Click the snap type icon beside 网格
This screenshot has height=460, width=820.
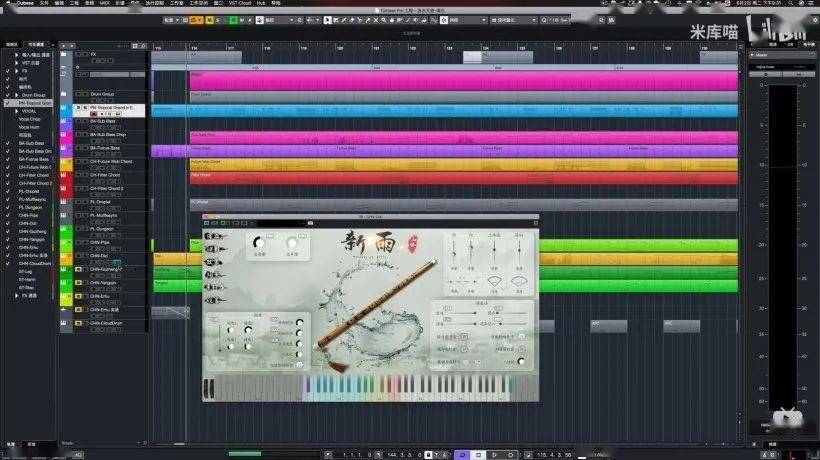(443, 20)
